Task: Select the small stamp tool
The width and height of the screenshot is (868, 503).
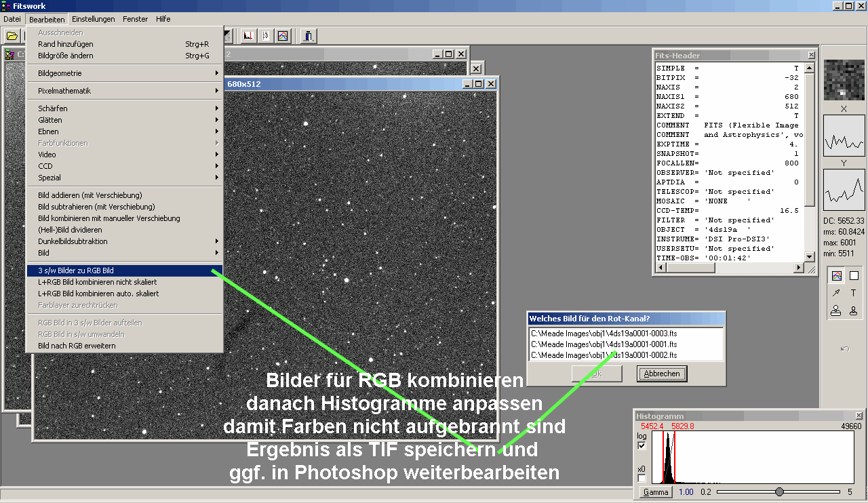Action: [x=854, y=311]
